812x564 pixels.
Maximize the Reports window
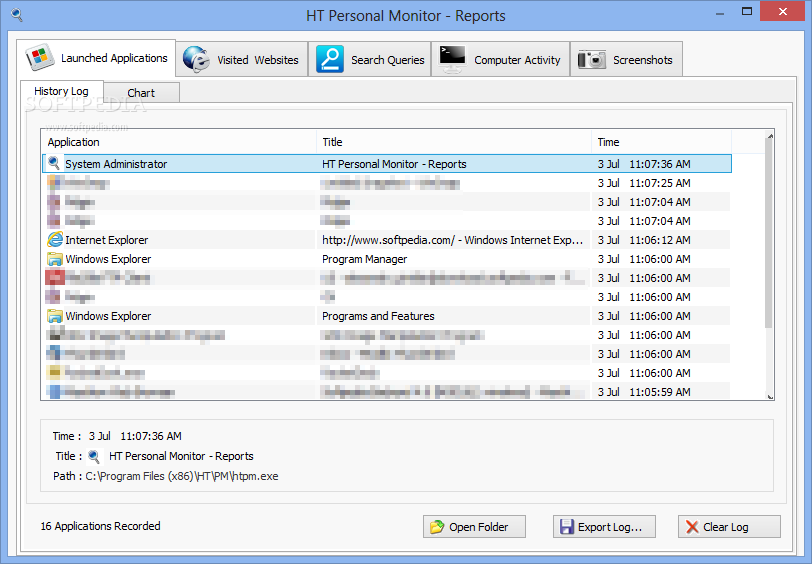pos(747,11)
